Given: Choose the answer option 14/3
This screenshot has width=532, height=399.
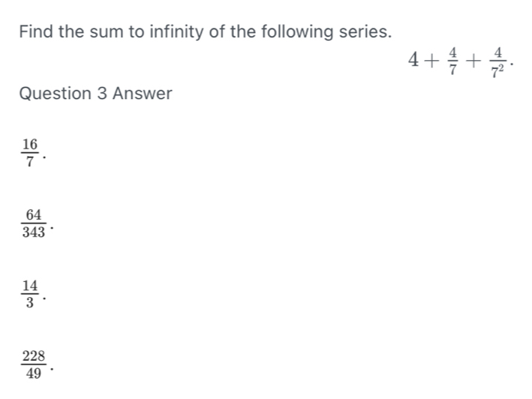Looking at the screenshot, I should tap(30, 292).
